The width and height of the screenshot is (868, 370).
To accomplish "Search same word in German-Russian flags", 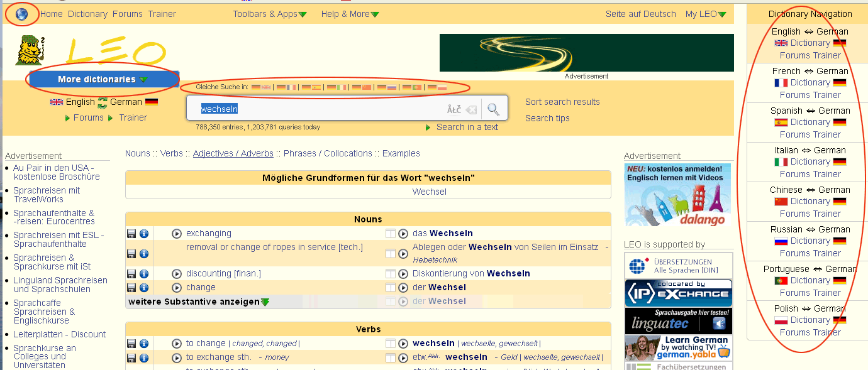I will pyautogui.click(x=387, y=87).
